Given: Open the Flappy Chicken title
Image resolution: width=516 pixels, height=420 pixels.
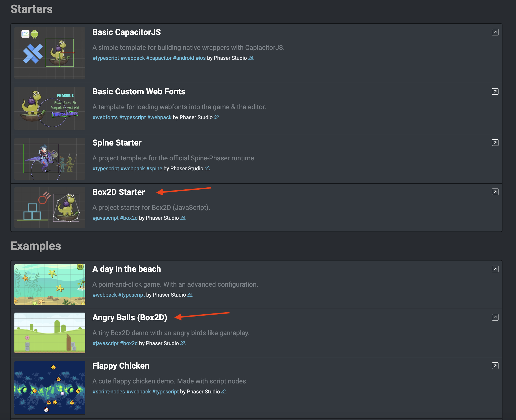Looking at the screenshot, I should 121,366.
